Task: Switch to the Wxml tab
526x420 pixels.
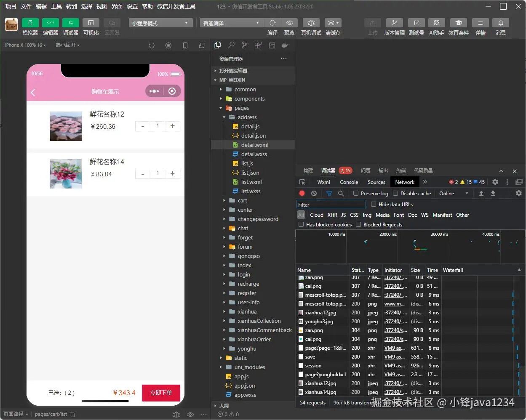Action: pyautogui.click(x=323, y=182)
